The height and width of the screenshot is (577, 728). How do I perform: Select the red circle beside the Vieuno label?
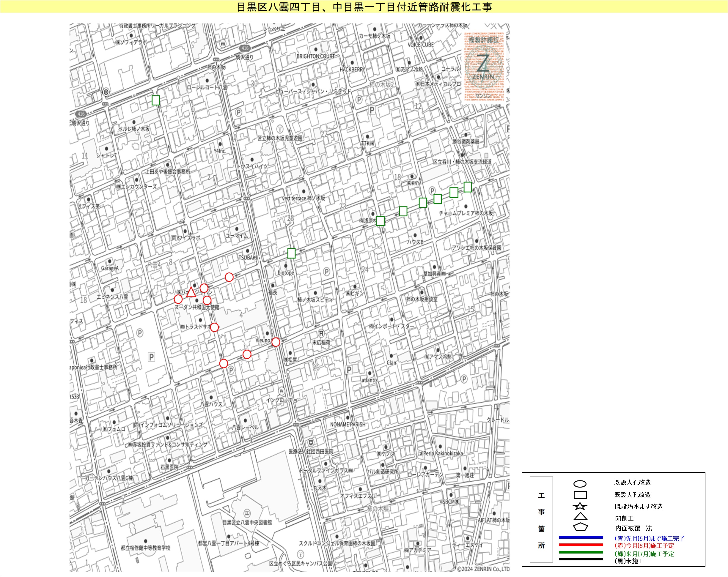276,342
